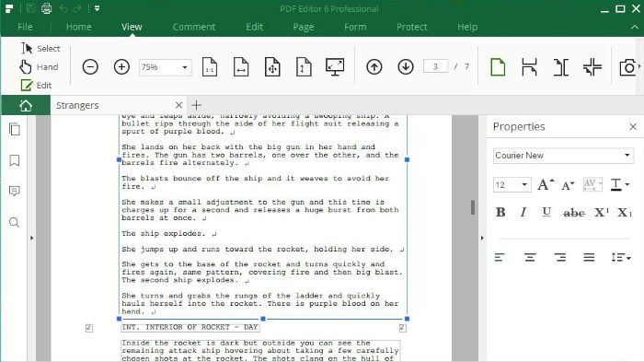Viewport: 644px width, 362px height.
Task: Toggle Italic formatting
Action: pyautogui.click(x=523, y=212)
